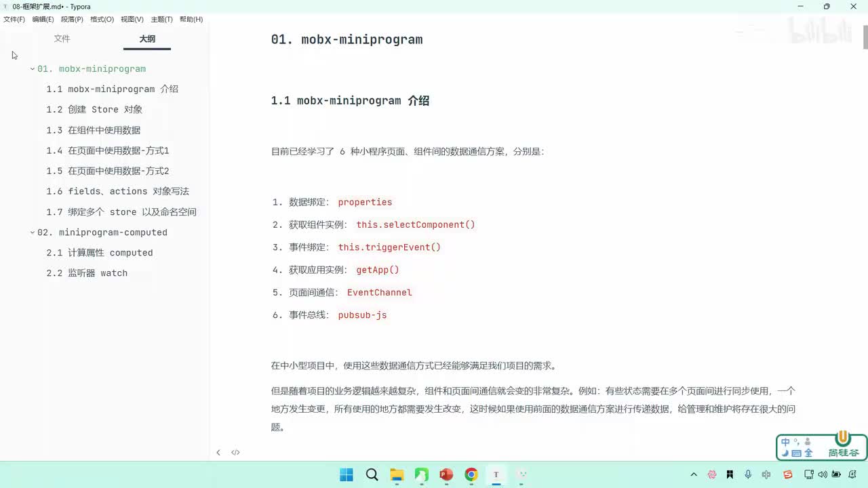Click the document scrollbar thumb
Screen dimensions: 868x488
point(865,37)
